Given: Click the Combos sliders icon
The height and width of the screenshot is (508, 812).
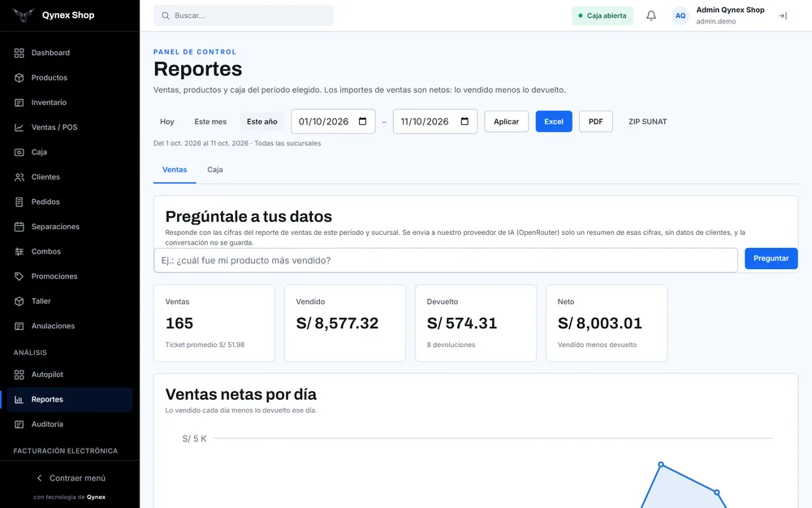Looking at the screenshot, I should pos(19,252).
